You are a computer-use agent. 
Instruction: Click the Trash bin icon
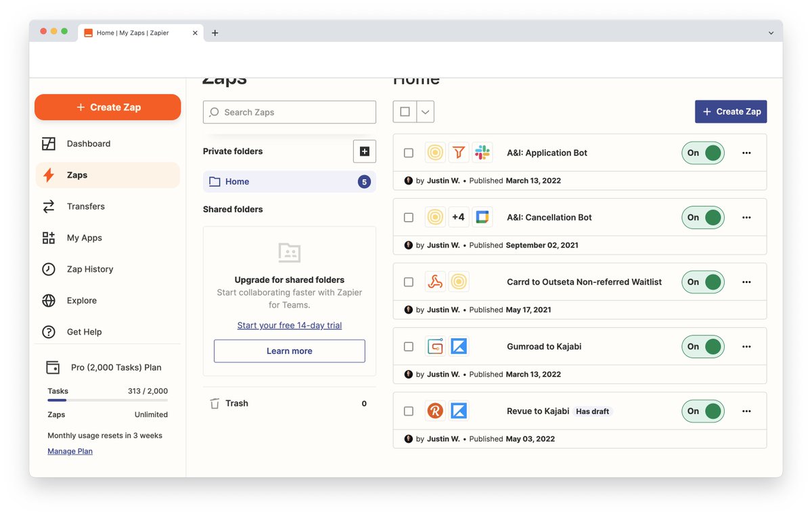pyautogui.click(x=215, y=403)
